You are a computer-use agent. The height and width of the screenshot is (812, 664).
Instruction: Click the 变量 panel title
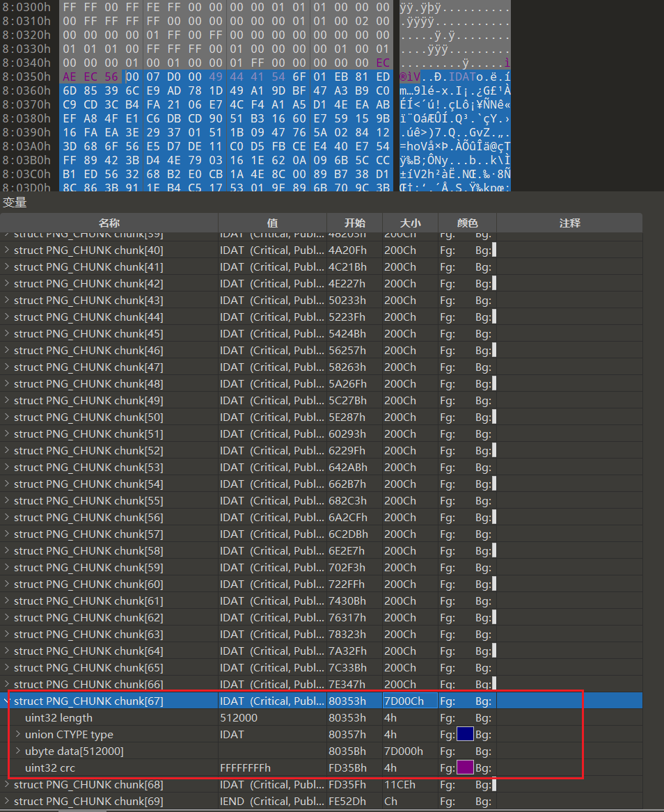click(15, 202)
